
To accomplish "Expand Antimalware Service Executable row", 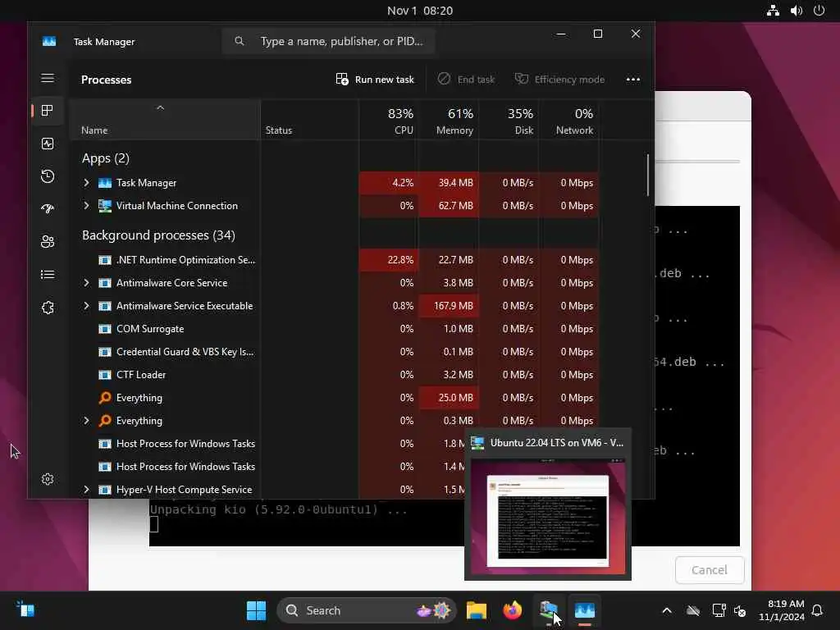I will tap(86, 306).
